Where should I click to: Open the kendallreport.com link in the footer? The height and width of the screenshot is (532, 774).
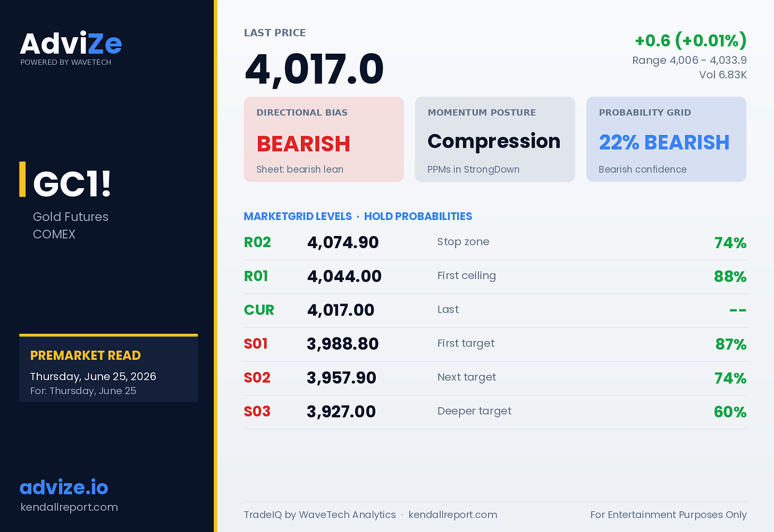453,514
